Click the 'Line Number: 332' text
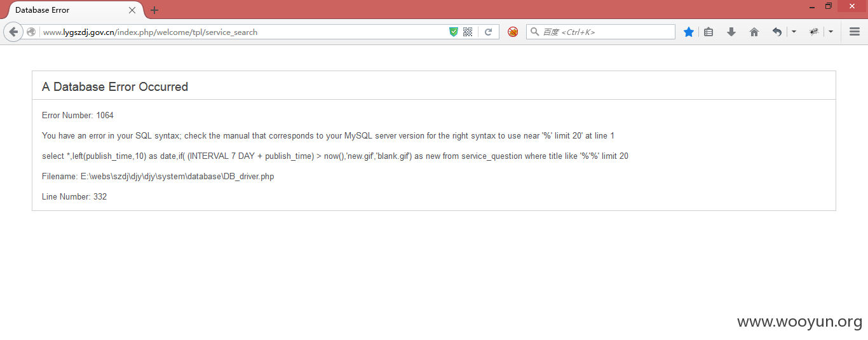This screenshot has width=868, height=340. (x=74, y=197)
